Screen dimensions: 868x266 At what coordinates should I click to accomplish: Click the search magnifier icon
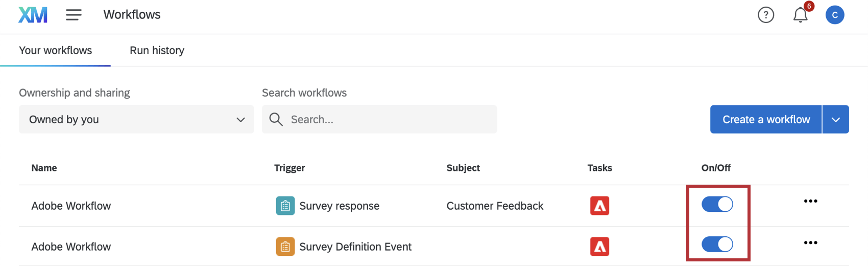tap(276, 119)
